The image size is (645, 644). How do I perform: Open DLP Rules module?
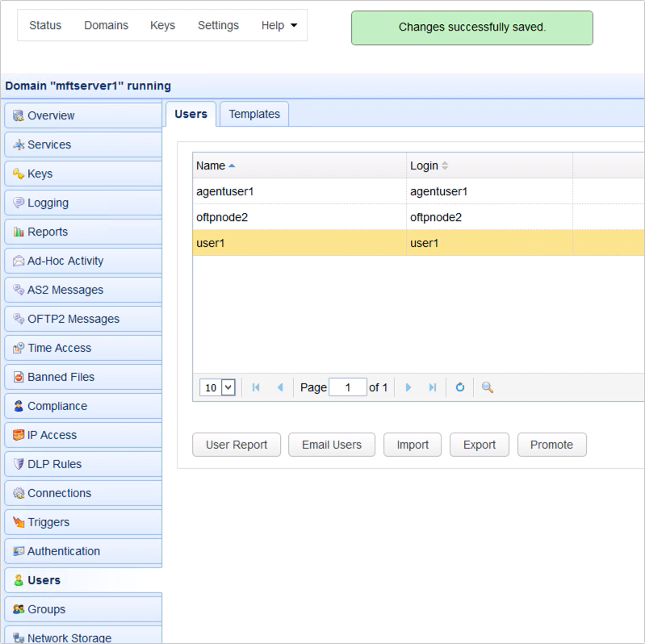[54, 464]
